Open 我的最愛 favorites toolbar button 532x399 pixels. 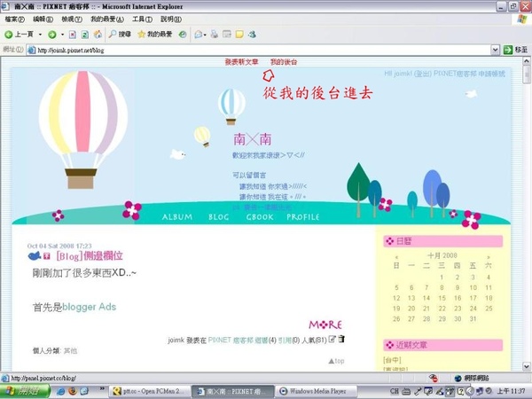155,34
